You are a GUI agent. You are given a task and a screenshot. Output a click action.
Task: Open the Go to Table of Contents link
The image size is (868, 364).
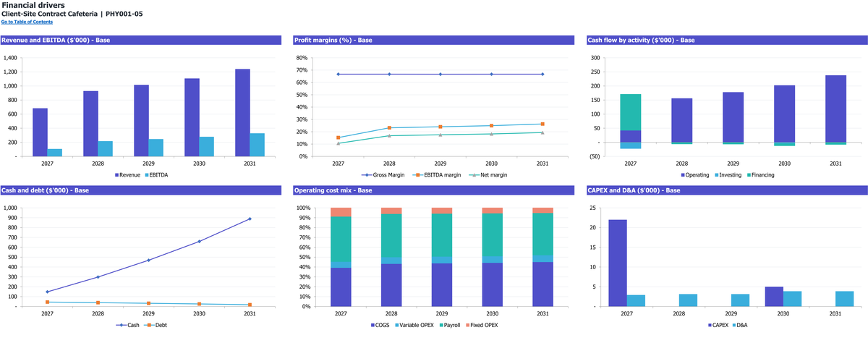coord(27,22)
